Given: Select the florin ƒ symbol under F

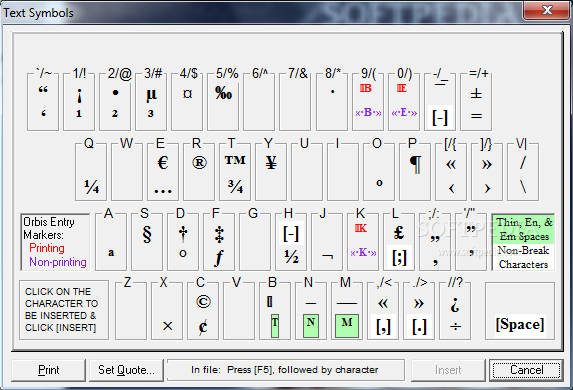Looking at the screenshot, I should [x=219, y=258].
